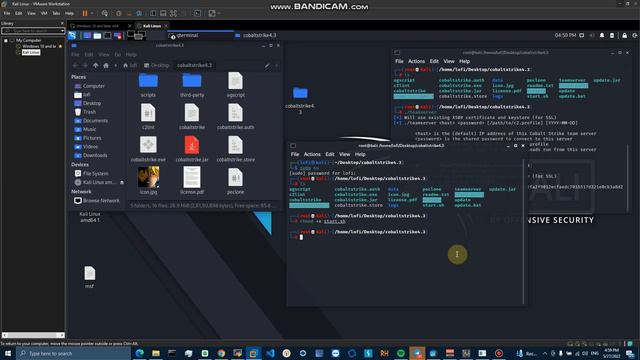The width and height of the screenshot is (640, 360).
Task: Open Actions menu in back terminal
Action: (x=416, y=61)
